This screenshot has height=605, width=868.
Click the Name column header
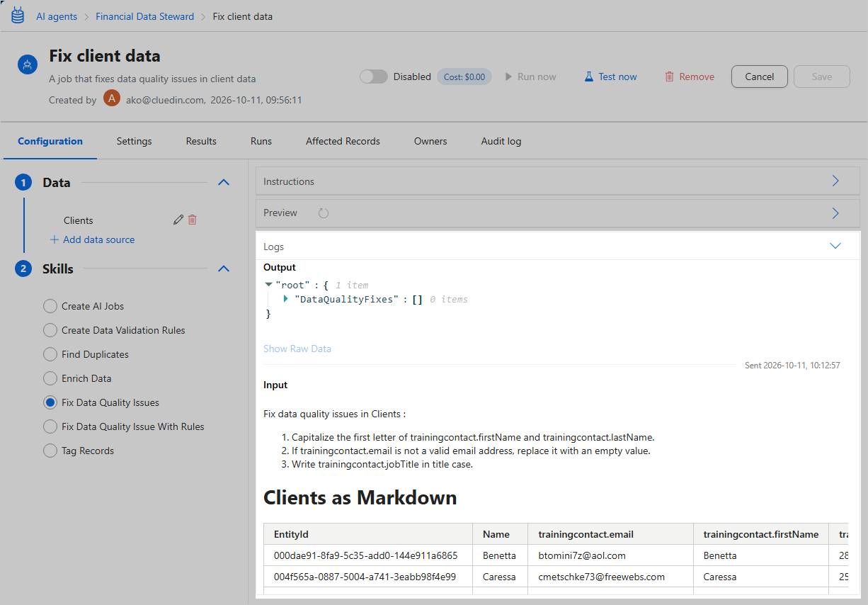click(501, 534)
